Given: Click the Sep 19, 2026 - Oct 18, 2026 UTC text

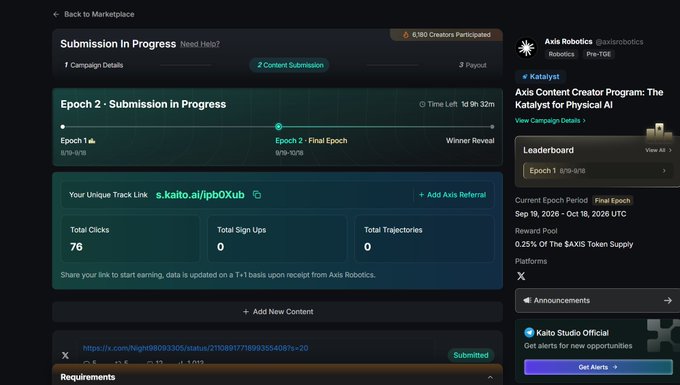Looking at the screenshot, I should pos(570,214).
